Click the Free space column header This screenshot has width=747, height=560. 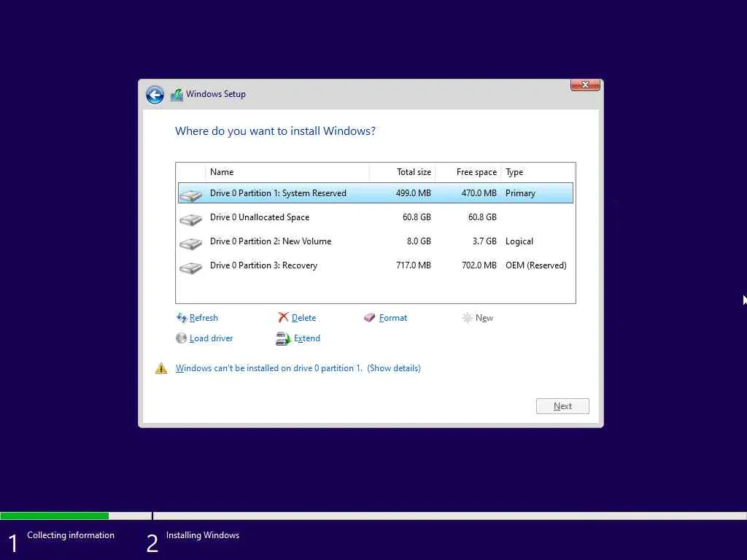pyautogui.click(x=468, y=172)
